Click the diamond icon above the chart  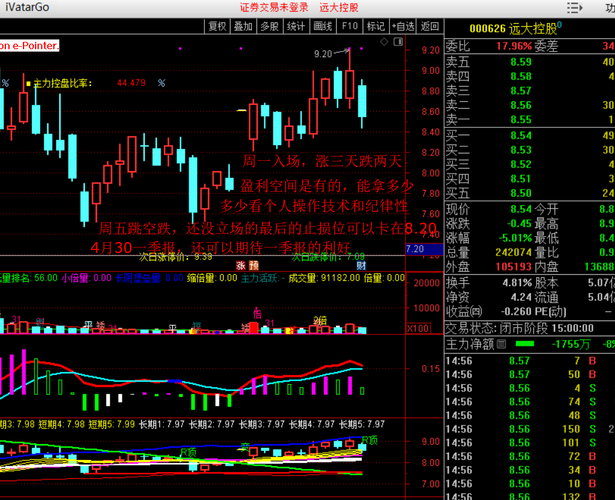(x=384, y=42)
